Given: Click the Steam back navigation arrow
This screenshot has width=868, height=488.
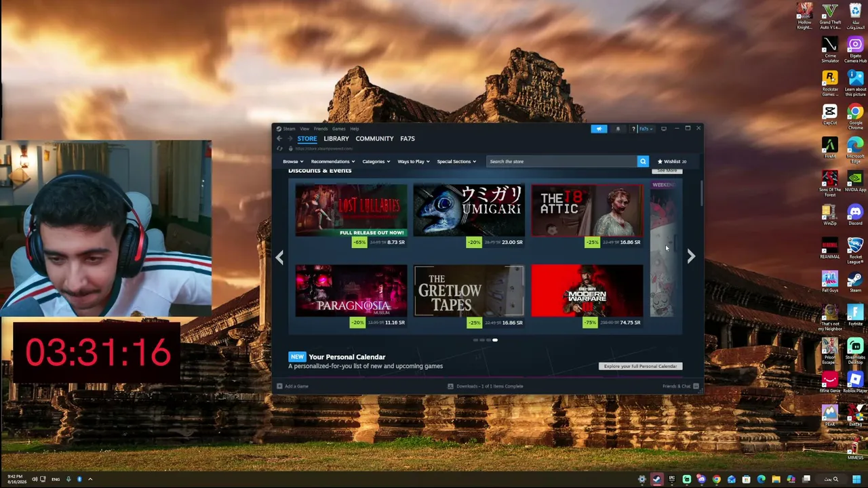Looking at the screenshot, I should [279, 138].
